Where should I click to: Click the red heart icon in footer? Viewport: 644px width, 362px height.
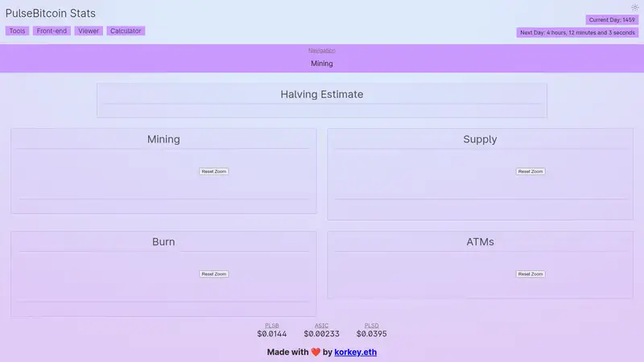[316, 352]
